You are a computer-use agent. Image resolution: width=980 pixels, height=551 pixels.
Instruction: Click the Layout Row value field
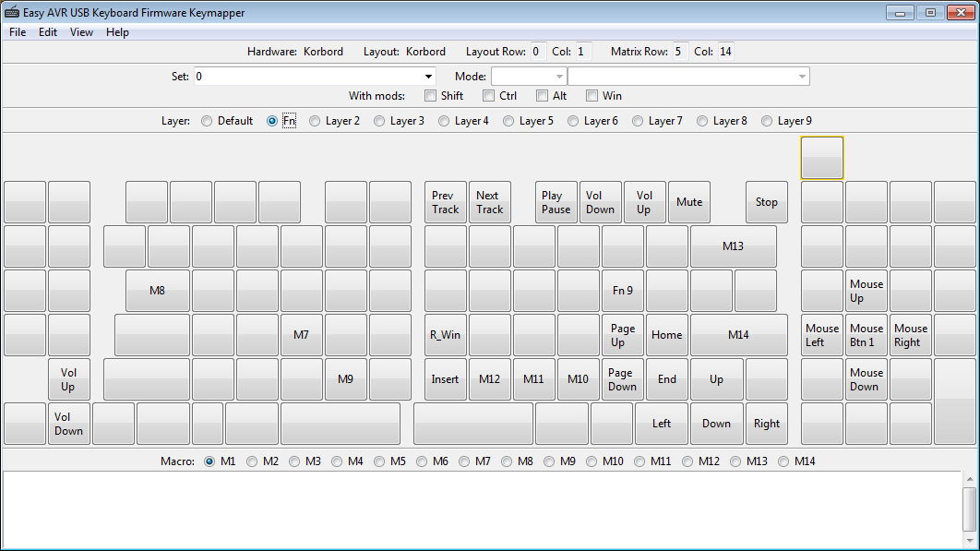pos(537,52)
